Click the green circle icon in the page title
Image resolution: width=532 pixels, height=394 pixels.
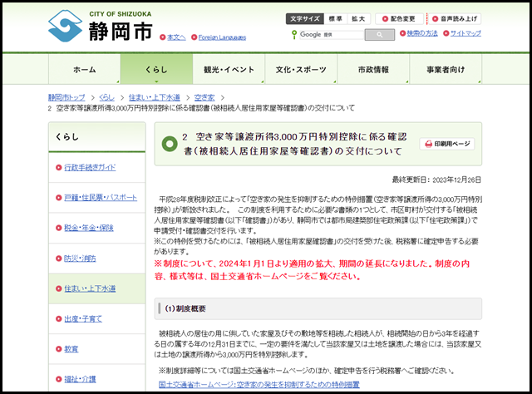[170, 144]
